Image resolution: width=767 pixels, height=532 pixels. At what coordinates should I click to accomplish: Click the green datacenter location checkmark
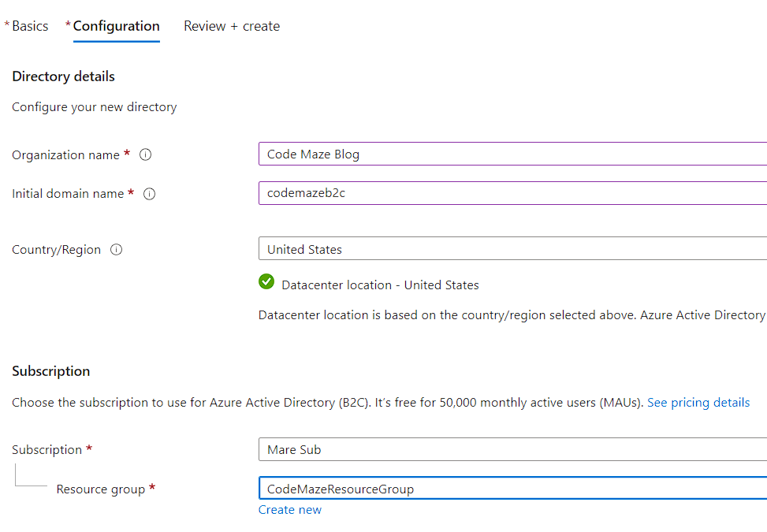click(266, 282)
